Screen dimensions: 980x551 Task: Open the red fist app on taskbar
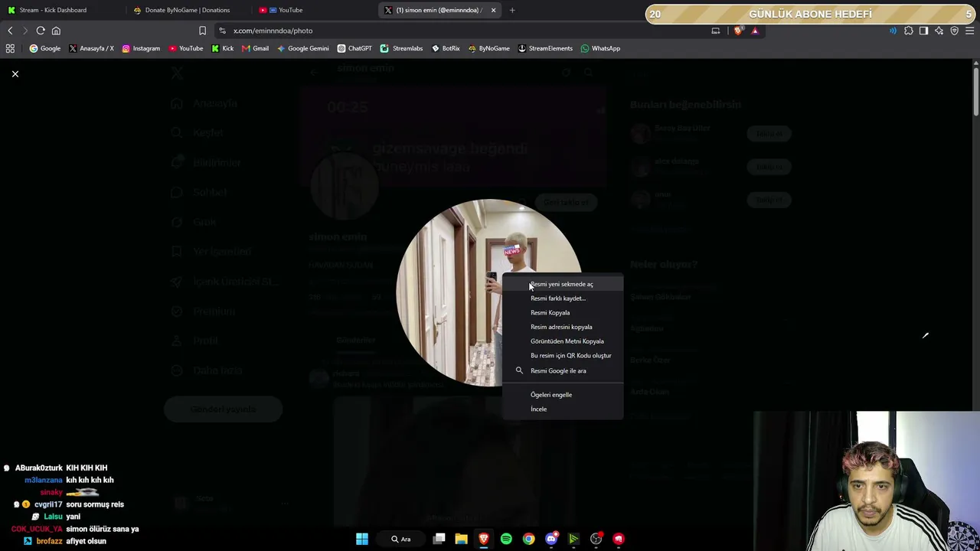pos(619,539)
